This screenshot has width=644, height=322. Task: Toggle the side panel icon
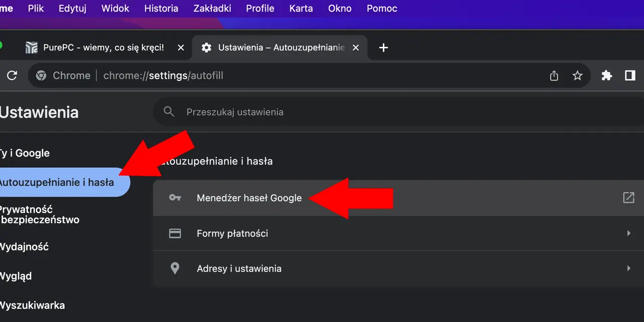630,75
